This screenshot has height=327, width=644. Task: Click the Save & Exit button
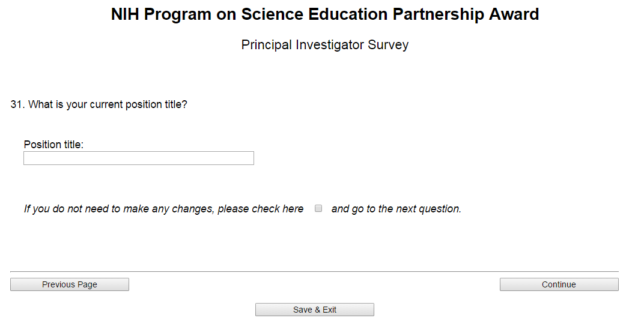pyautogui.click(x=314, y=310)
